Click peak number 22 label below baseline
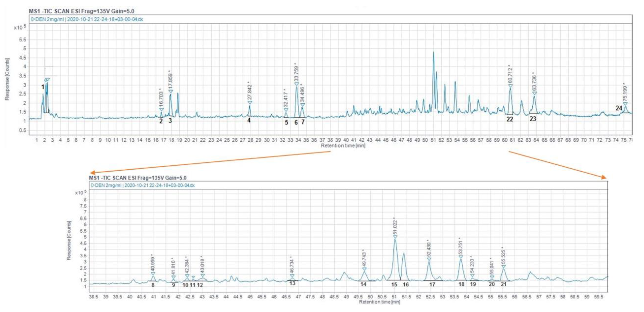The height and width of the screenshot is (312, 644). click(x=510, y=119)
